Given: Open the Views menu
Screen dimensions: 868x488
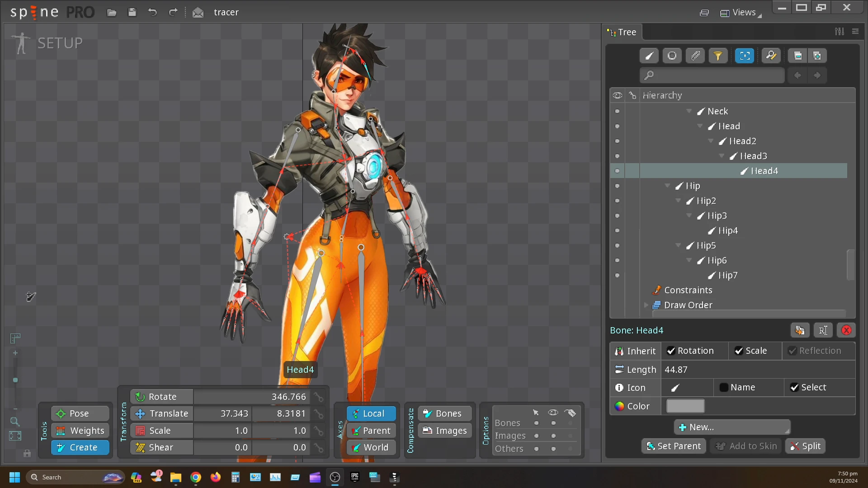Looking at the screenshot, I should pyautogui.click(x=741, y=13).
